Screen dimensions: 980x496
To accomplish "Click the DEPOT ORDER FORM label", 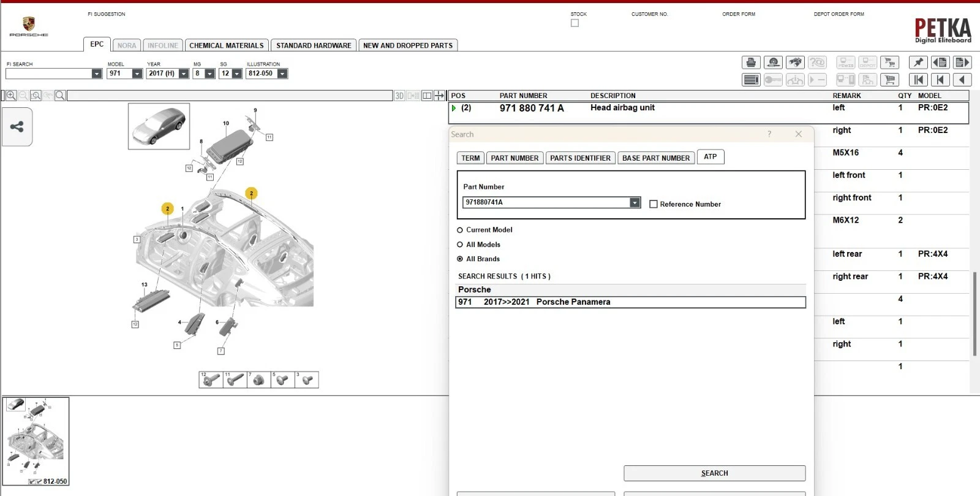I will [x=839, y=14].
